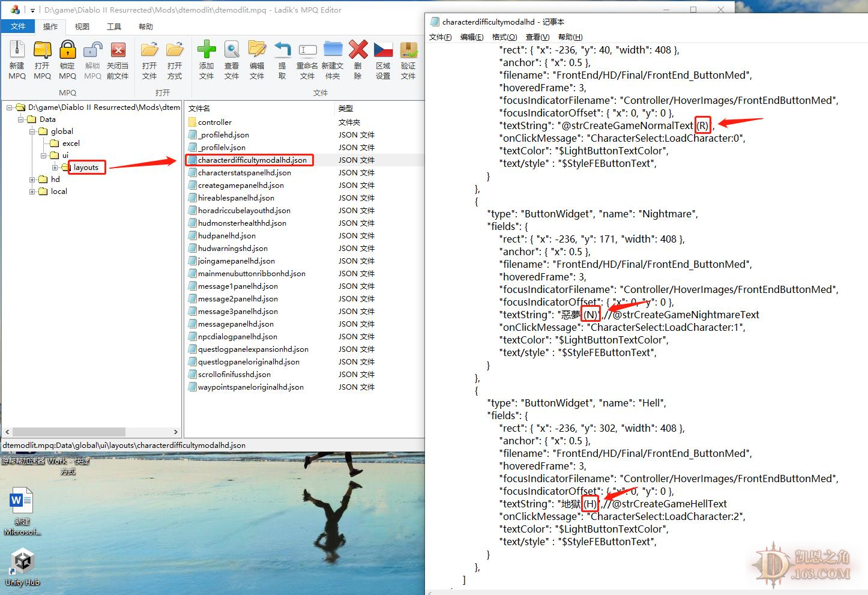
Task: Select the layouts folder in tree
Action: 86,168
